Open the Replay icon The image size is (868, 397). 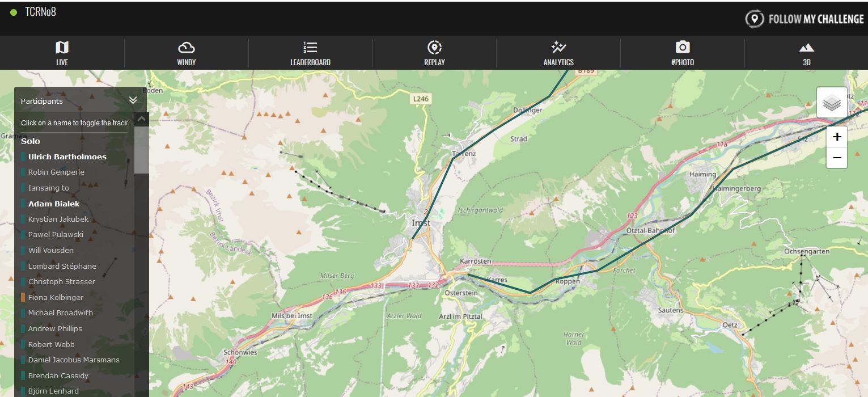434,47
